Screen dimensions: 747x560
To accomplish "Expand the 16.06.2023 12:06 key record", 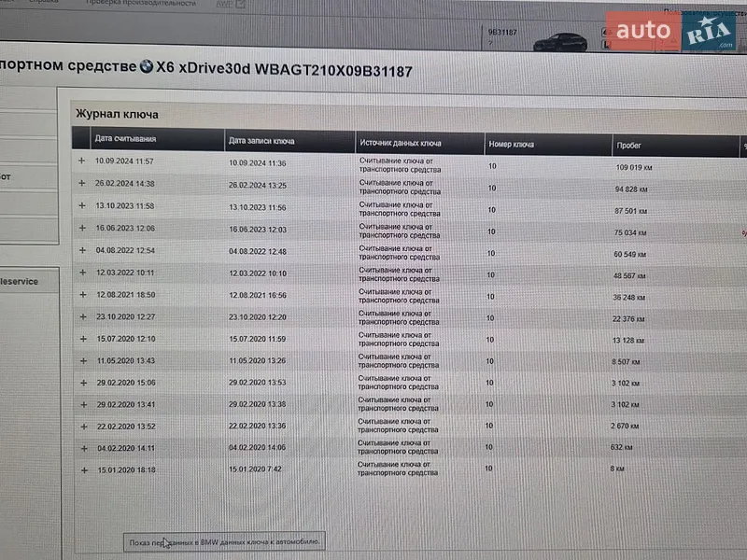I will point(82,228).
